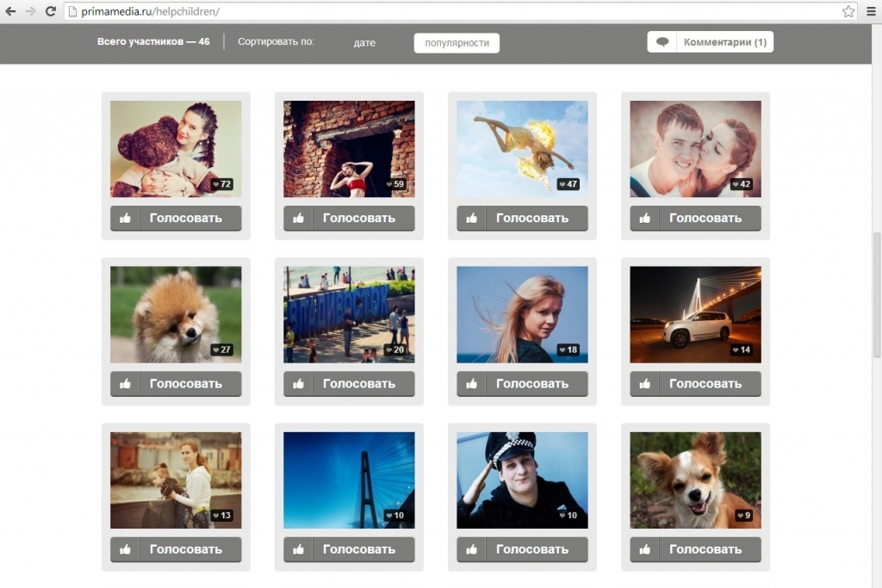This screenshot has height=588, width=882.
Task: Vote for the brick wall photo
Action: 358,219
